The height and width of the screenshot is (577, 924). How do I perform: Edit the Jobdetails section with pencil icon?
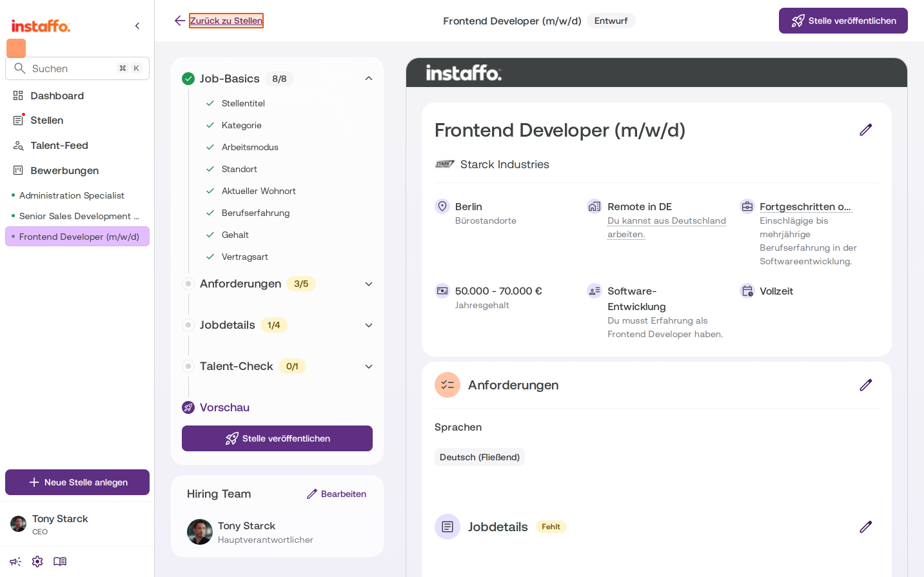[x=866, y=527]
